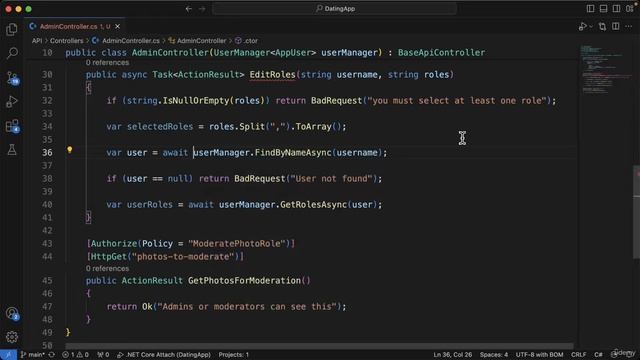640x360 pixels.
Task: Click the IsNullOrEmpty call on line 32
Action: (196, 101)
